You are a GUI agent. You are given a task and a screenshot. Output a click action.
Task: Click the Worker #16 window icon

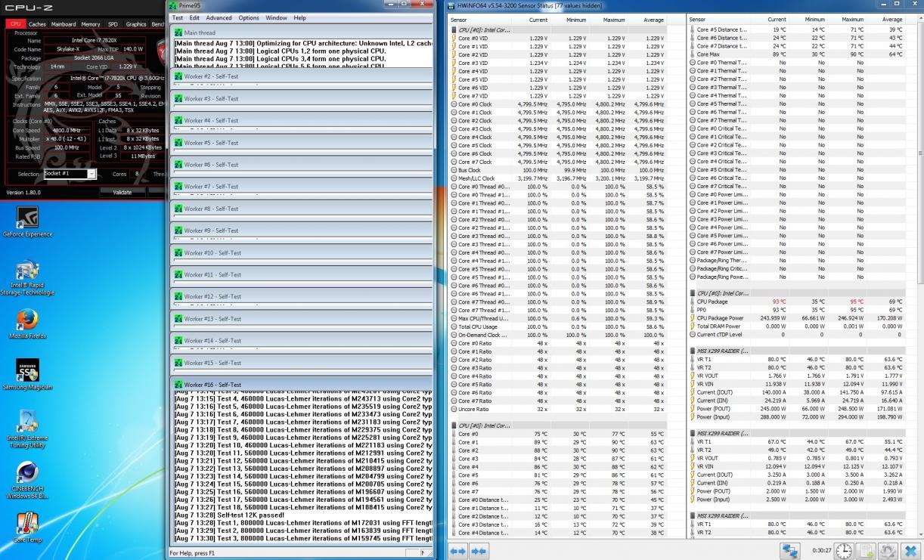178,385
